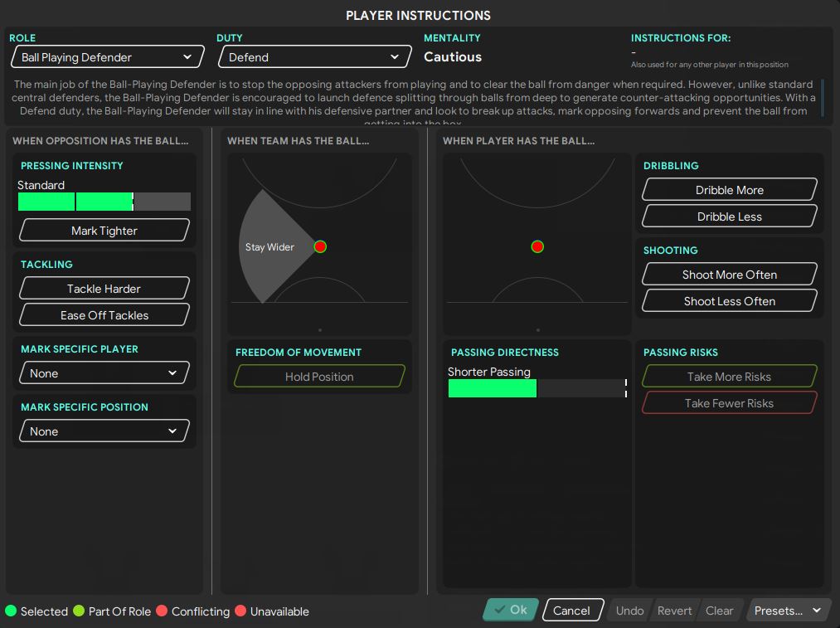The image size is (840, 628).
Task: Enable Shoot Less Often
Action: coord(730,301)
